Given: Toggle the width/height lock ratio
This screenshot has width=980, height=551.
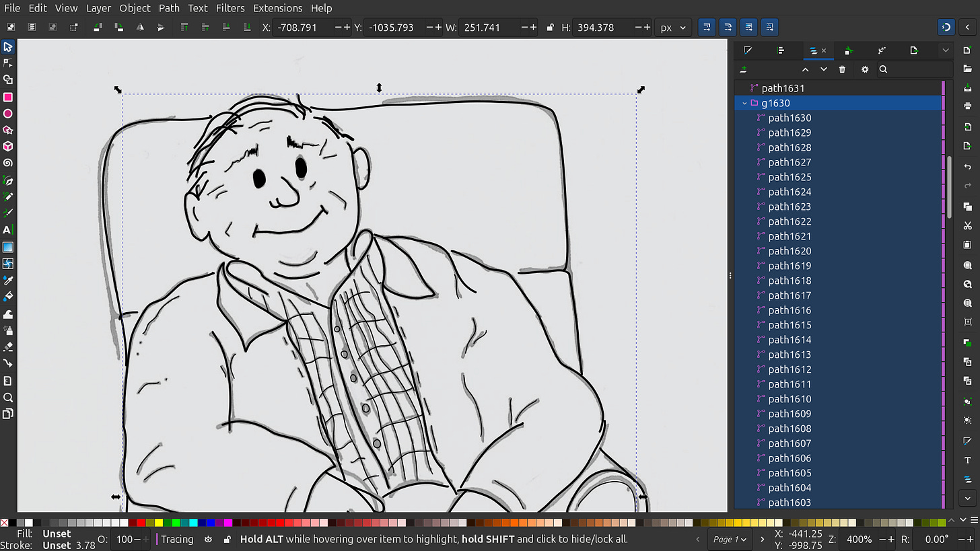Looking at the screenshot, I should pyautogui.click(x=550, y=28).
